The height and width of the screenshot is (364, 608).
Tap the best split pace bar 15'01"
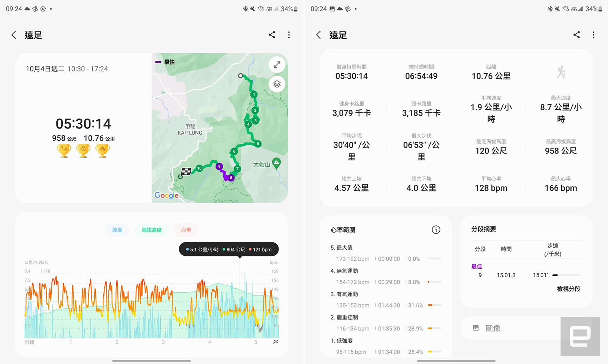(566, 275)
